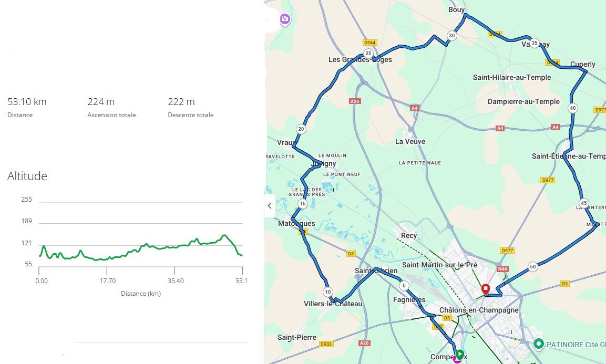Click the 35 km marker near Vadenay

[x=535, y=43]
